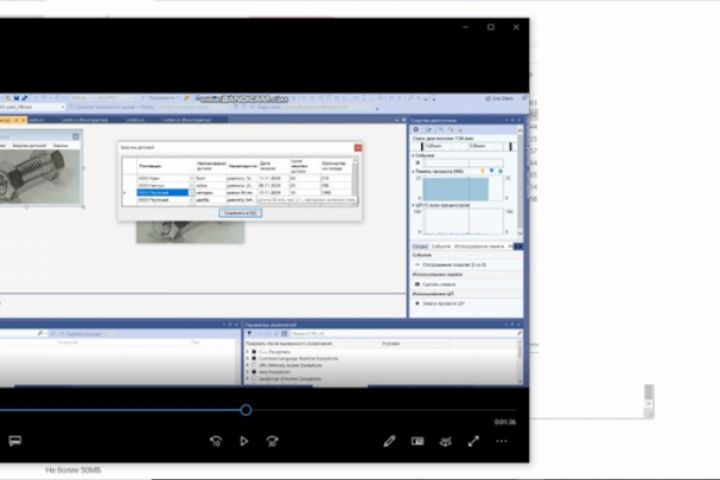Open subtitles and captions menu in player

point(15,441)
